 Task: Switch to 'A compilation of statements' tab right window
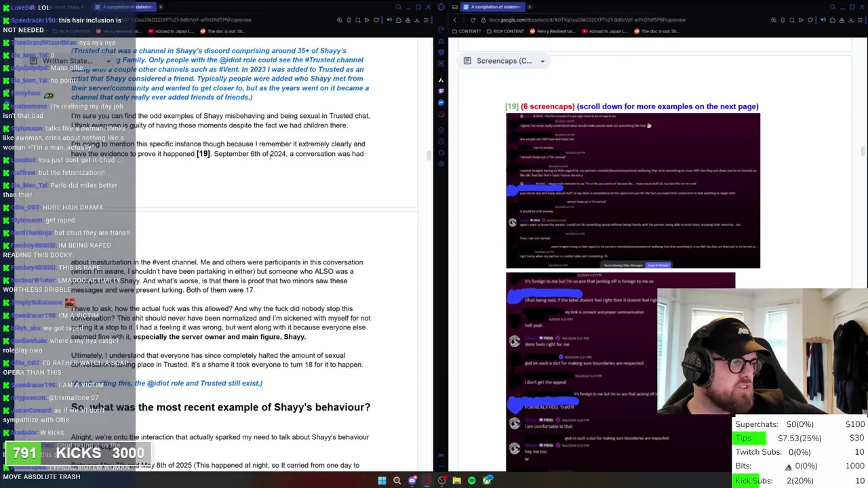(492, 7)
